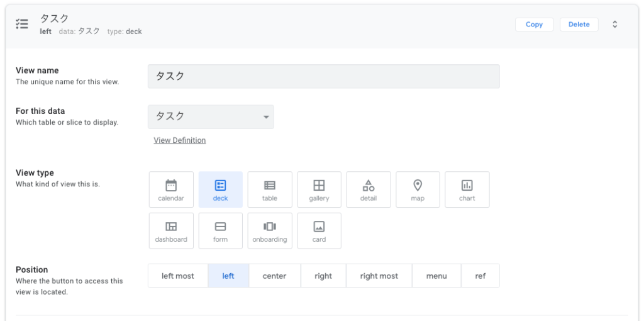Choose the onboarding view type
This screenshot has height=321, width=644.
(270, 231)
